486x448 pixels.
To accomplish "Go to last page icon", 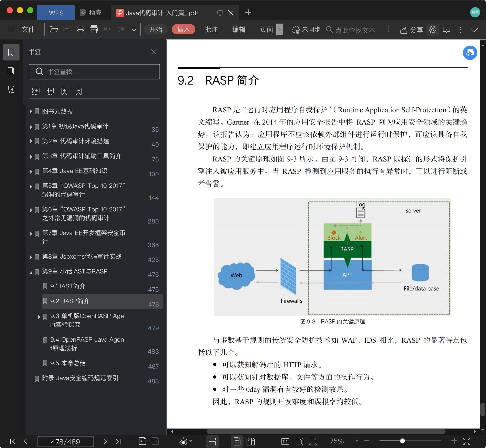I will pos(118,441).
